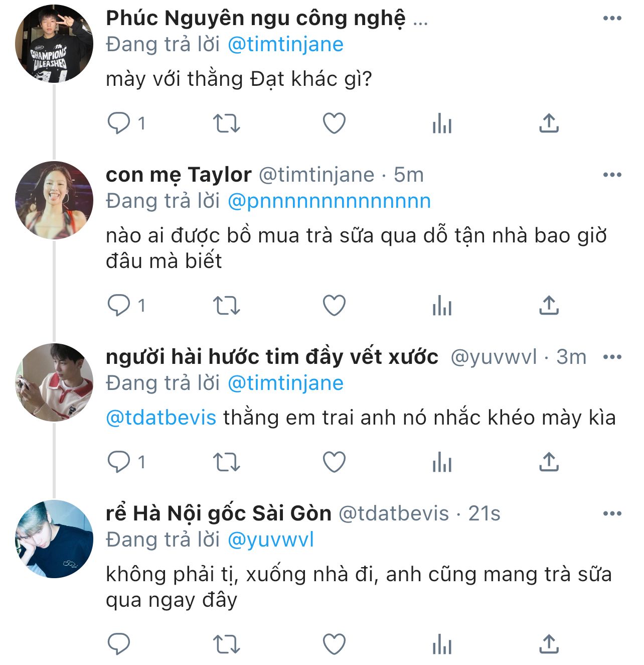644x665 pixels.
Task: Open more options on Phúc Nguyên's tweet
Action: (x=612, y=19)
